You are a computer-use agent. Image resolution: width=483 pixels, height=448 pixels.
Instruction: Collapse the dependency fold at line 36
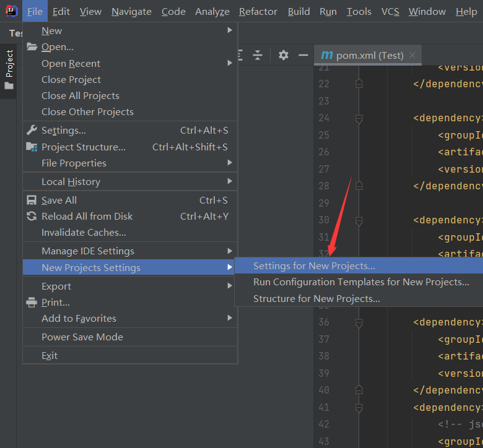pyautogui.click(x=359, y=322)
